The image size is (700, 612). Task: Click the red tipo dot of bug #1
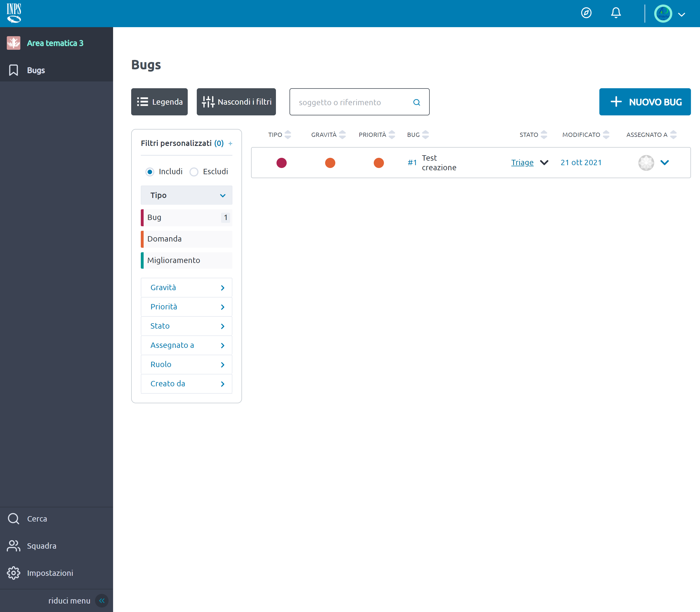pos(281,163)
